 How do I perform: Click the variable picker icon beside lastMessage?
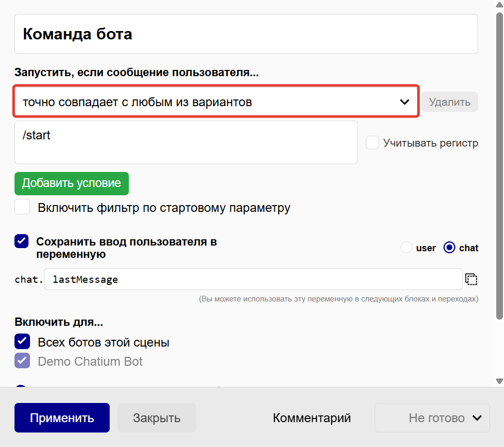tap(471, 279)
